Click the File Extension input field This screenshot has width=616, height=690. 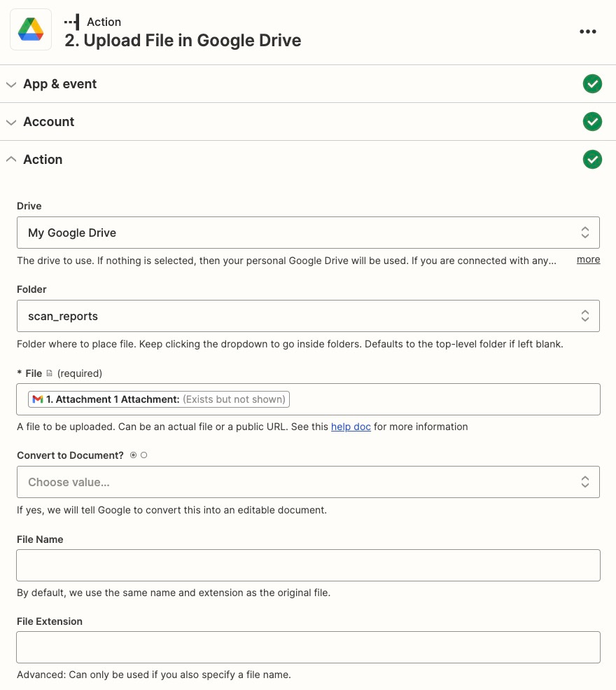308,647
